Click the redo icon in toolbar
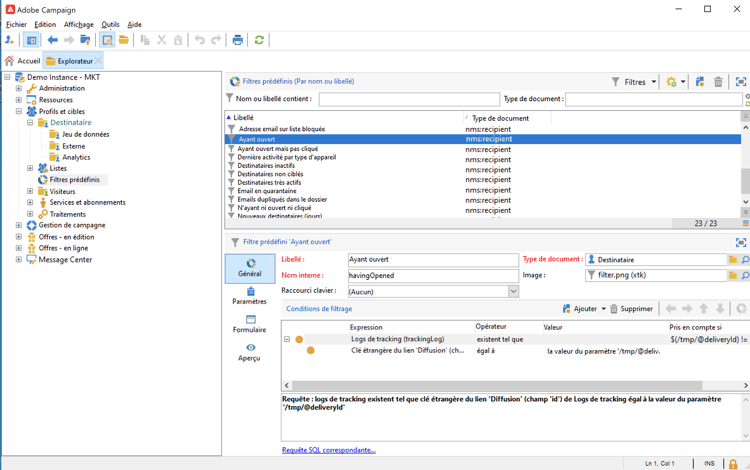 216,40
